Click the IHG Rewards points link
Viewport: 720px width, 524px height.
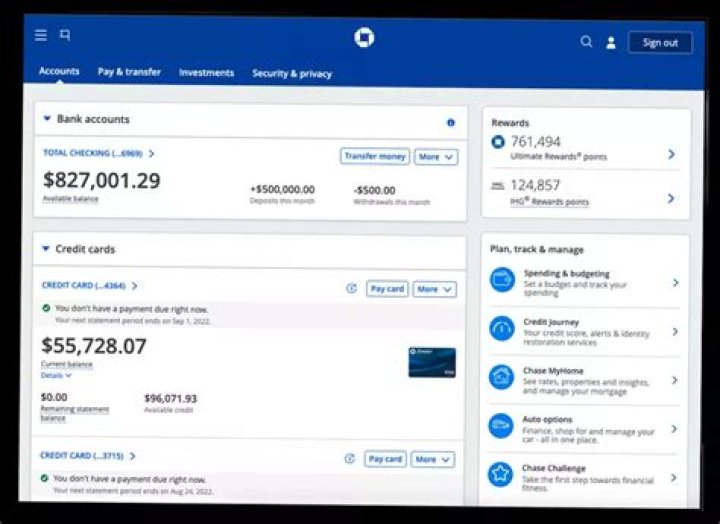pyautogui.click(x=550, y=202)
